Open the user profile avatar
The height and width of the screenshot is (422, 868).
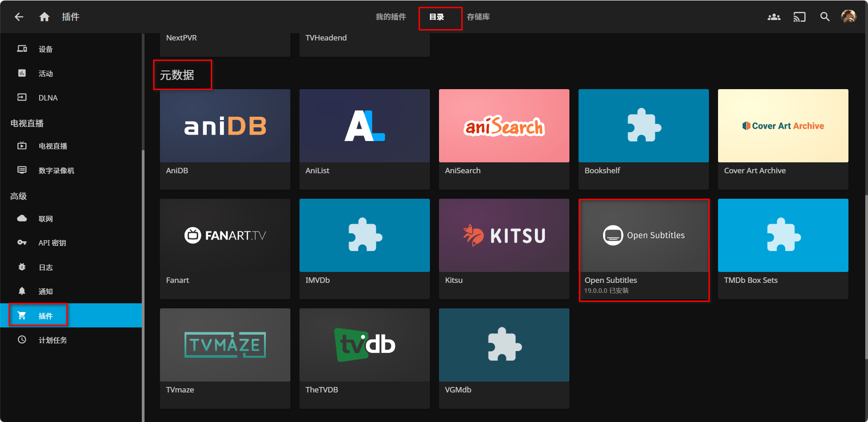coord(848,17)
